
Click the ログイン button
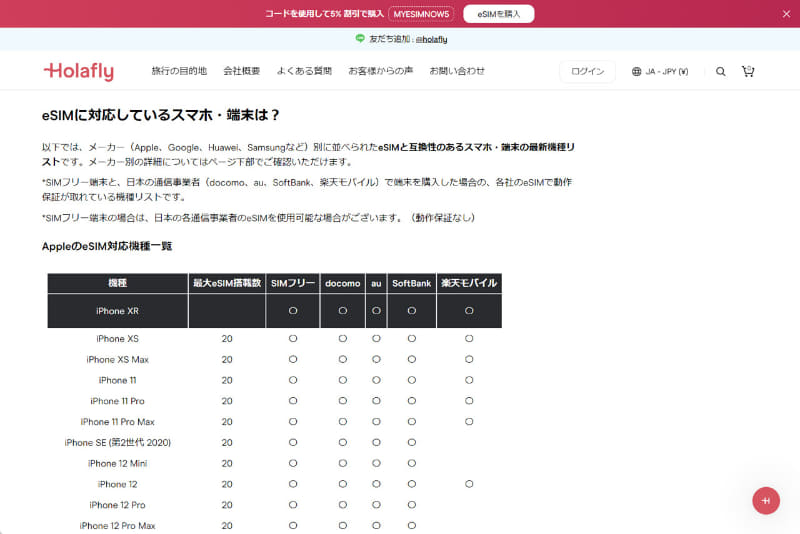pos(587,71)
